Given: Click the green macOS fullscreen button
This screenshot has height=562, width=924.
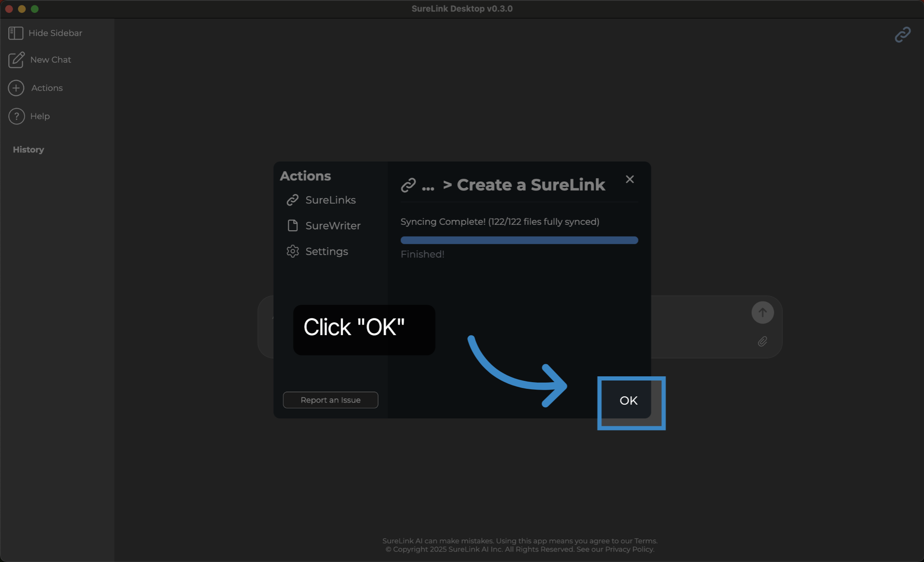Looking at the screenshot, I should click(35, 9).
